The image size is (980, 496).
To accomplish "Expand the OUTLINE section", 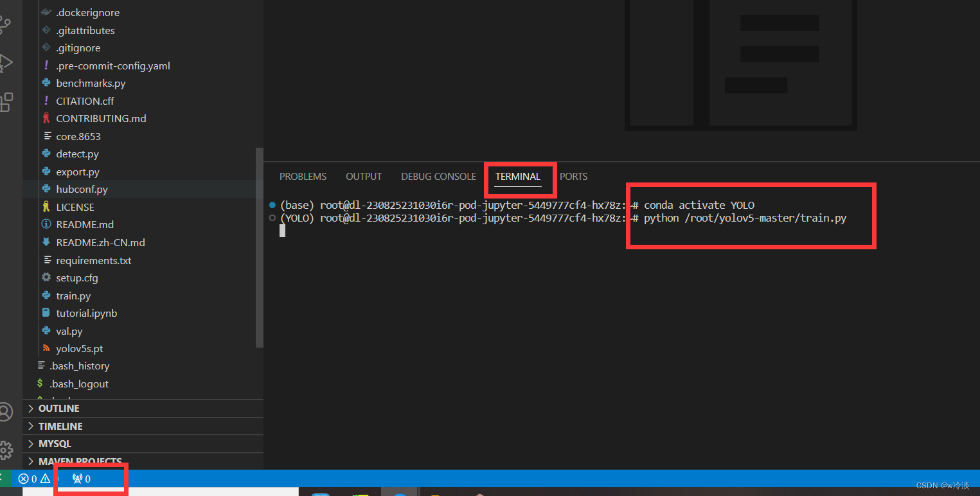I will tap(143, 409).
